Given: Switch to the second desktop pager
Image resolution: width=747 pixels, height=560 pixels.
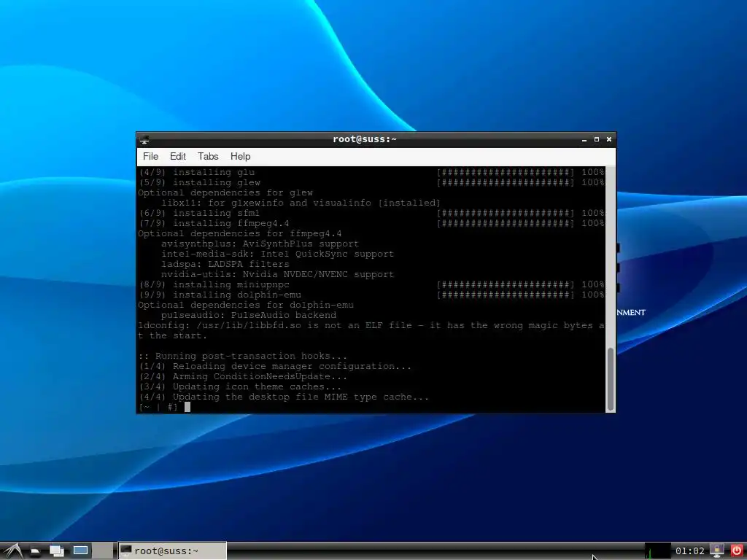Looking at the screenshot, I should [104, 551].
